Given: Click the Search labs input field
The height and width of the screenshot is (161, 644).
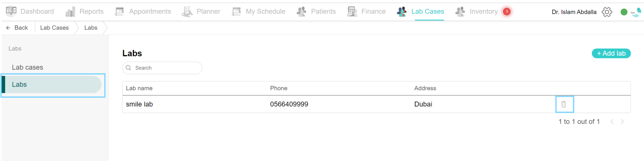Looking at the screenshot, I should coord(162,68).
